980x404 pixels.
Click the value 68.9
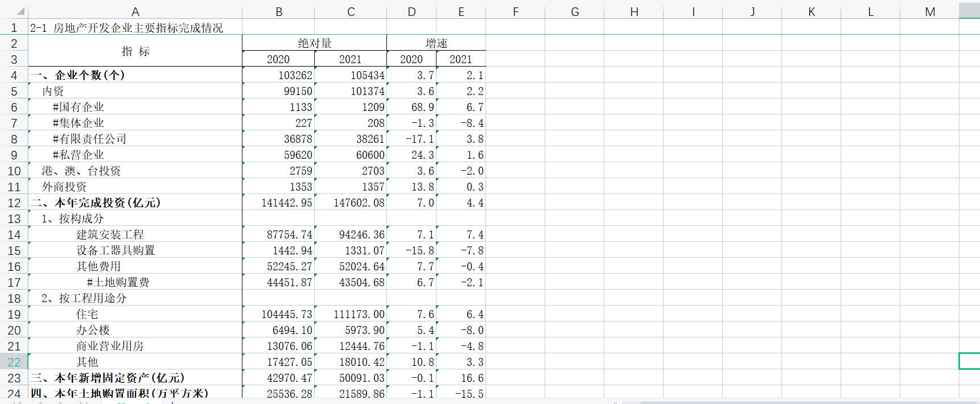coord(423,107)
